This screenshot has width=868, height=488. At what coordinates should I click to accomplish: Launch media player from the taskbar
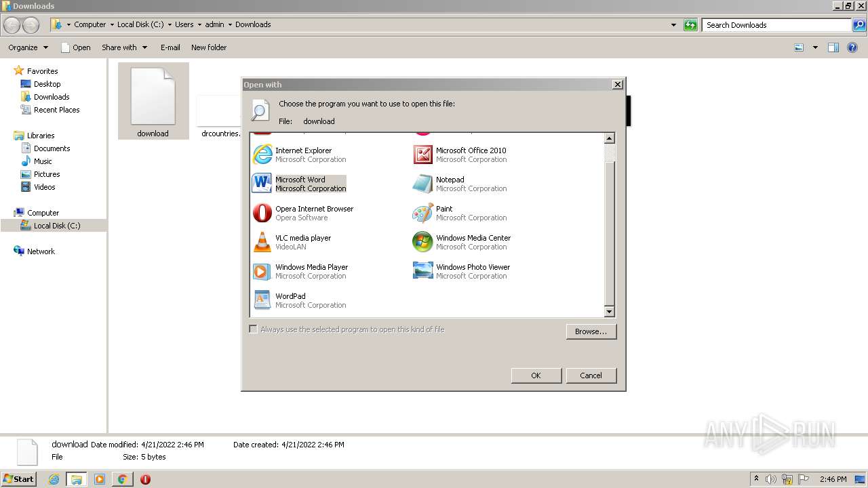tap(100, 479)
